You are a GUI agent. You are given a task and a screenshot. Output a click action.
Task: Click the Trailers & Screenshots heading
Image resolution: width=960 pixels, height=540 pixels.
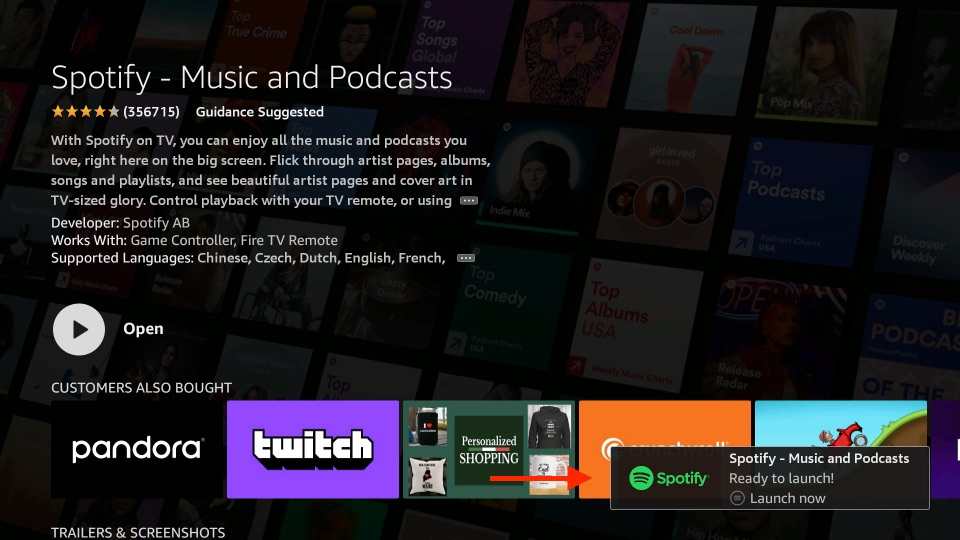(138, 533)
